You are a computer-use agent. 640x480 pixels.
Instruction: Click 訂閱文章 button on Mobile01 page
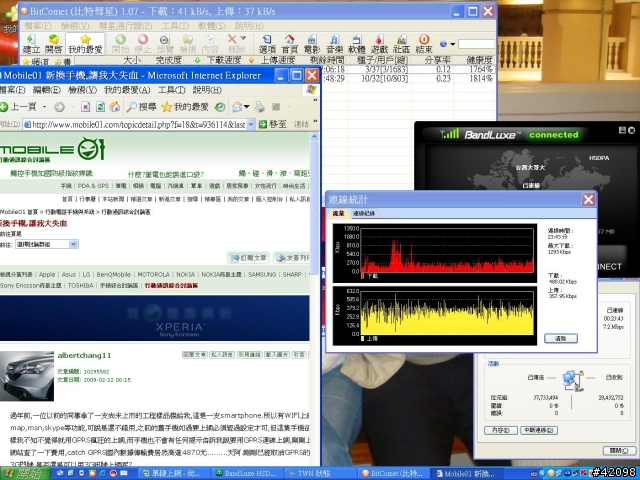point(248,258)
